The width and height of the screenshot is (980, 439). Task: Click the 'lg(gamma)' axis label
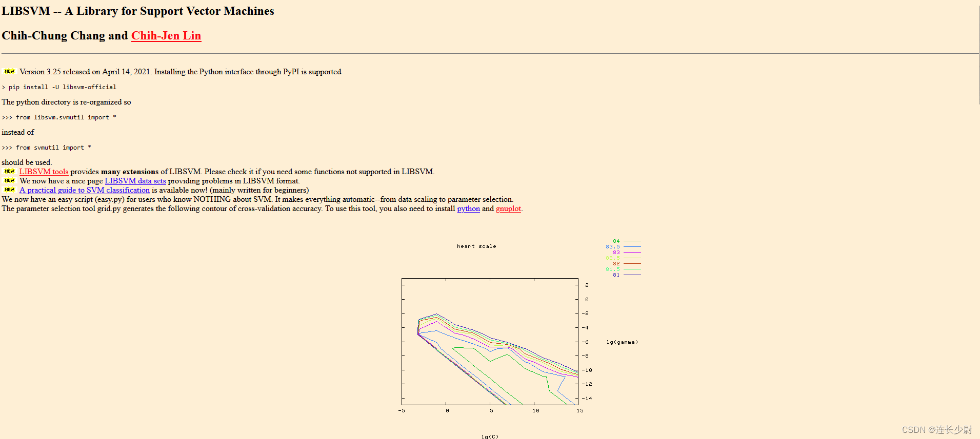622,342
